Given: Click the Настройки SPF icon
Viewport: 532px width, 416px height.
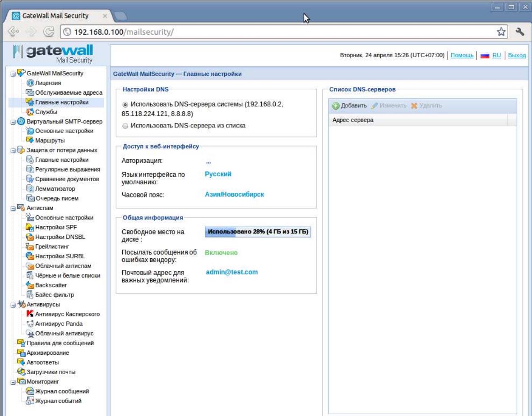Looking at the screenshot, I should [x=30, y=227].
